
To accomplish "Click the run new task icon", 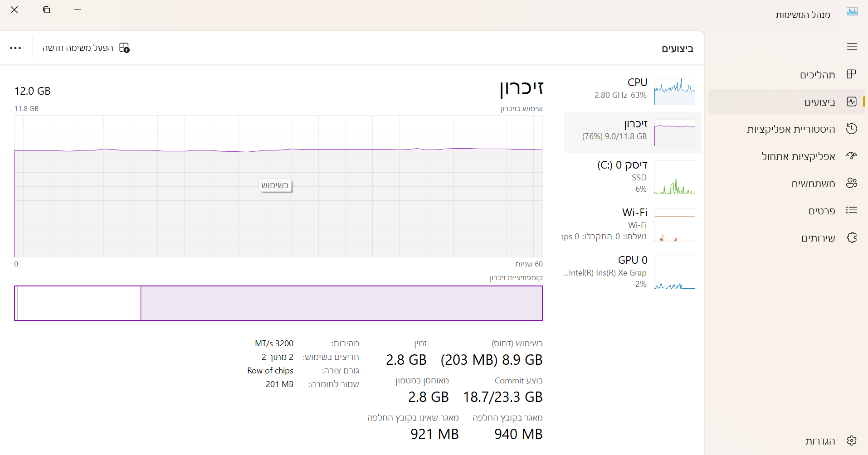I will click(124, 48).
